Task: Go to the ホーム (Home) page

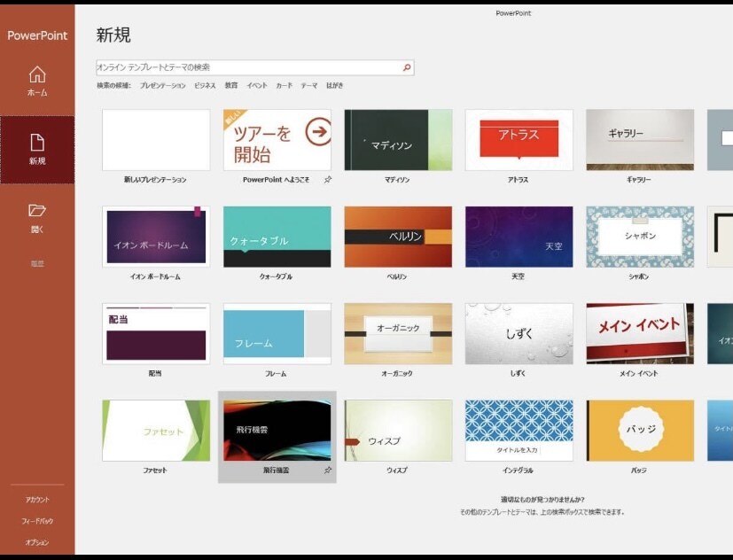Action: (37, 81)
